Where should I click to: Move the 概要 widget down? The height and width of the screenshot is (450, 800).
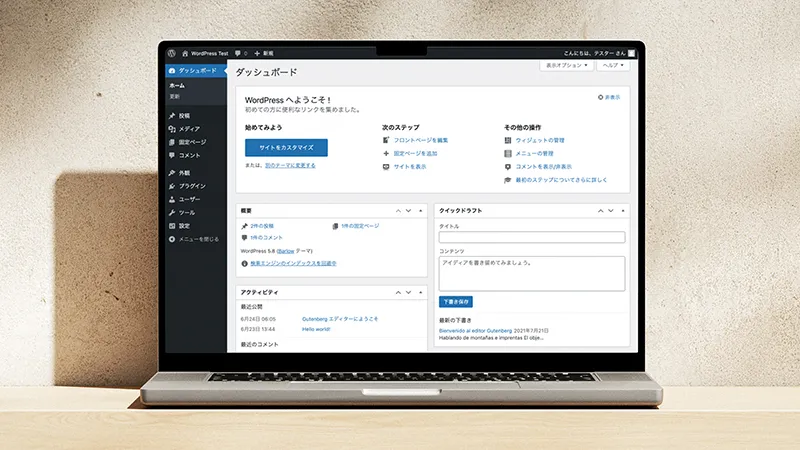point(409,211)
